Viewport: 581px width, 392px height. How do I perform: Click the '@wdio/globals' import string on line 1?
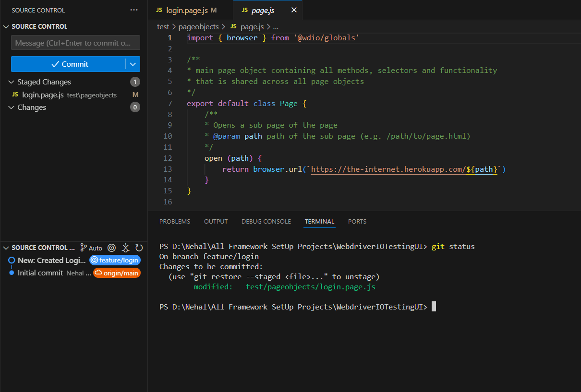pyautogui.click(x=327, y=37)
